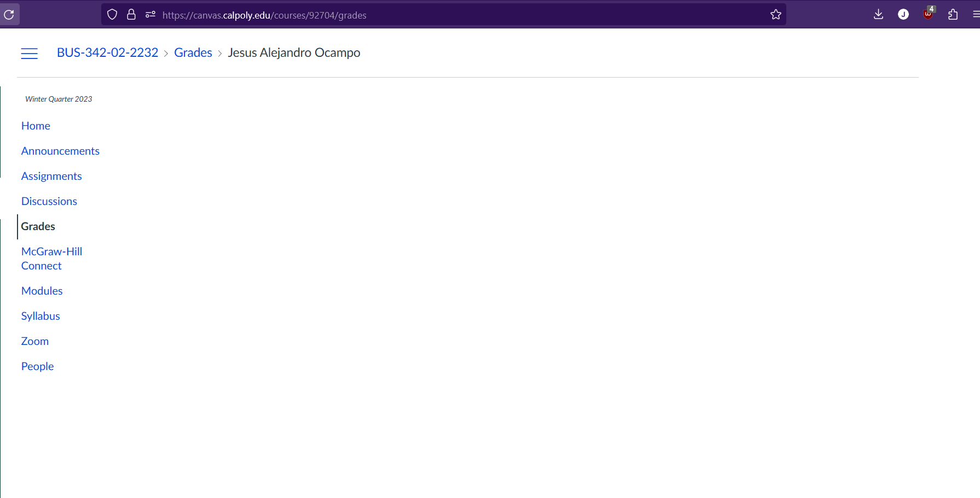This screenshot has width=980, height=498.
Task: Open the Extensions puzzle-piece menu
Action: pyautogui.click(x=953, y=14)
